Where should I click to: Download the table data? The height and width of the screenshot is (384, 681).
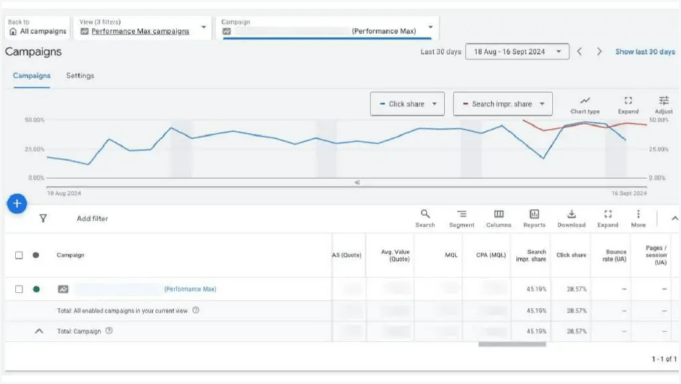(x=572, y=218)
